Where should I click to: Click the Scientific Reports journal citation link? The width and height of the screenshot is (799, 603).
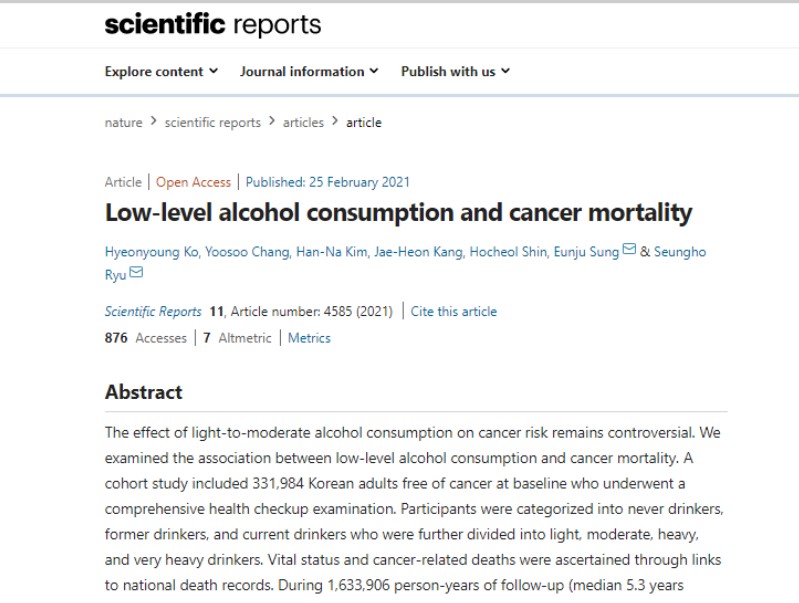click(153, 311)
